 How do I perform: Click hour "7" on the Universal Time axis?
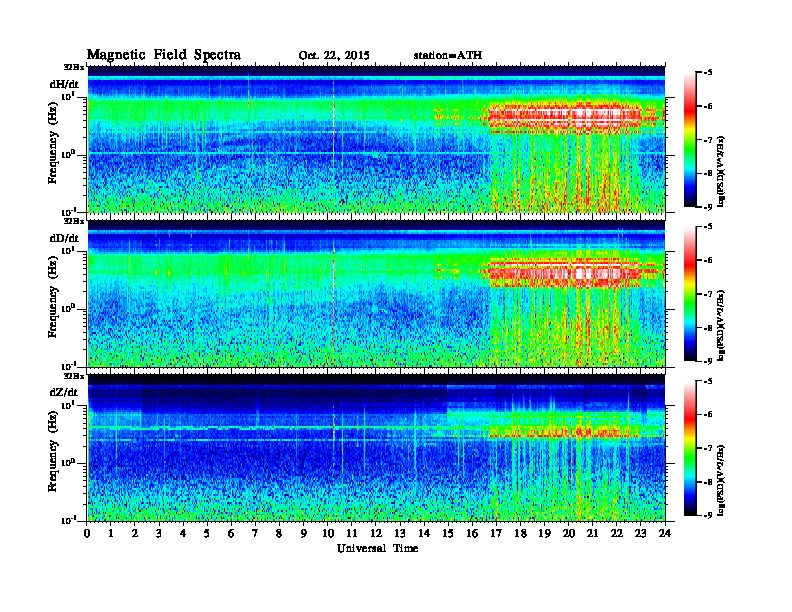point(256,533)
